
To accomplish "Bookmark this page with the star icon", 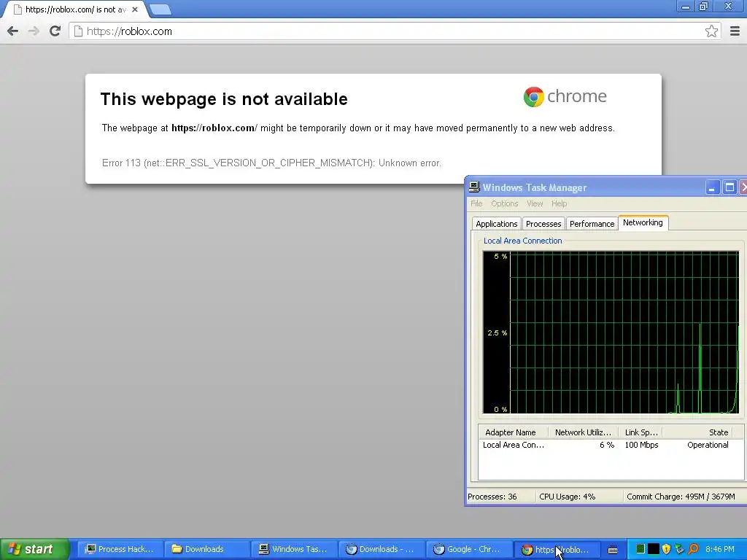I will pyautogui.click(x=711, y=31).
